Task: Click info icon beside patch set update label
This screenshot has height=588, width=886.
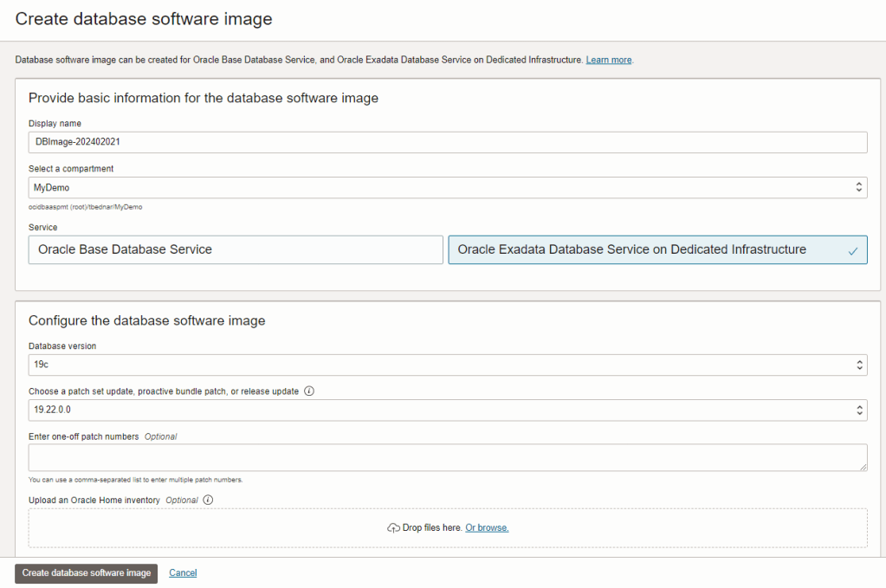Action: (x=309, y=391)
